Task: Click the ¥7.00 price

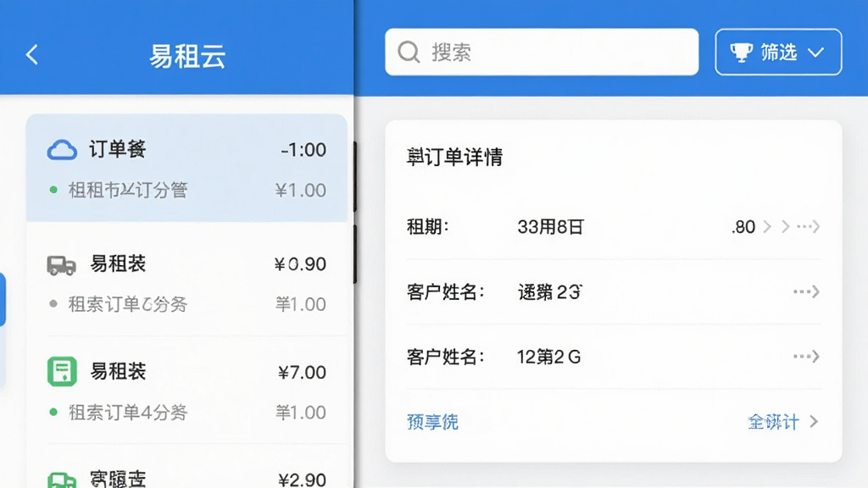Action: point(303,373)
